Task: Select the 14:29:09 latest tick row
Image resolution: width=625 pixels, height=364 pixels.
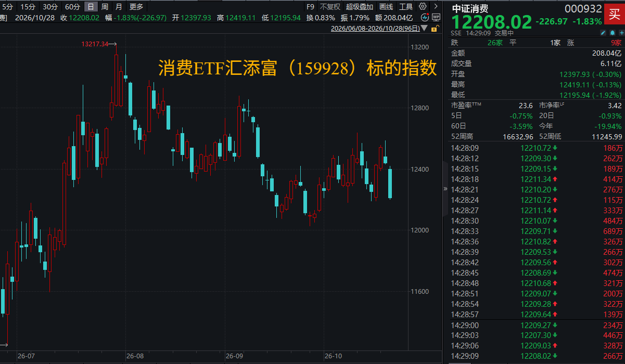Action: [537, 356]
